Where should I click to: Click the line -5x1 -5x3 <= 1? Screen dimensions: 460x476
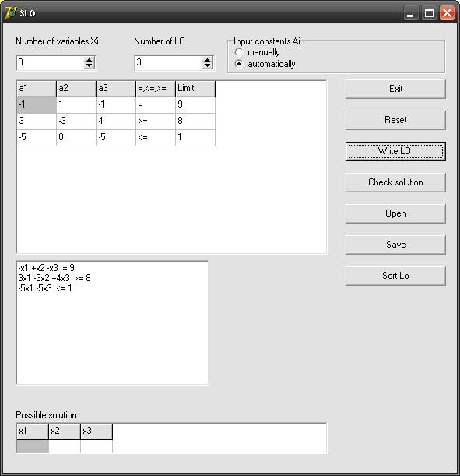(45, 288)
